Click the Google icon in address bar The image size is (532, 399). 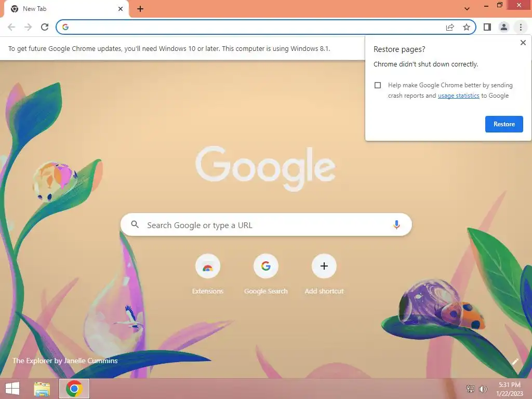[x=65, y=27]
